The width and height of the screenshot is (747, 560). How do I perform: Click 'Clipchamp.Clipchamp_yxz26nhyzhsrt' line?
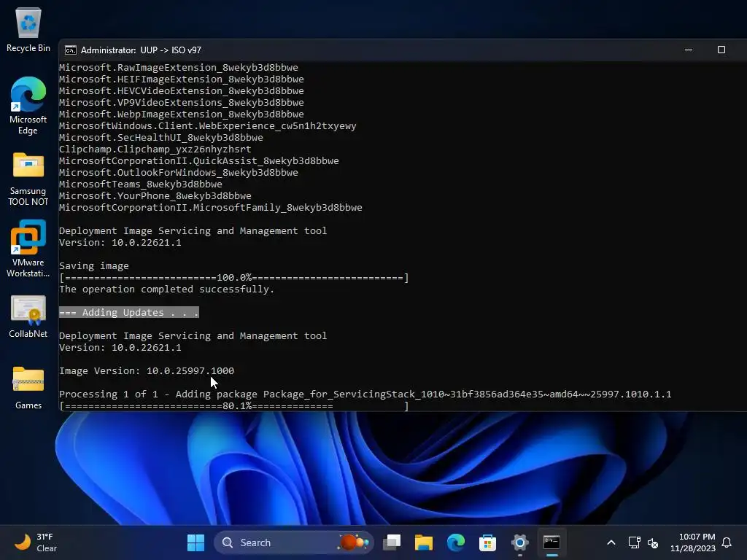tap(155, 149)
